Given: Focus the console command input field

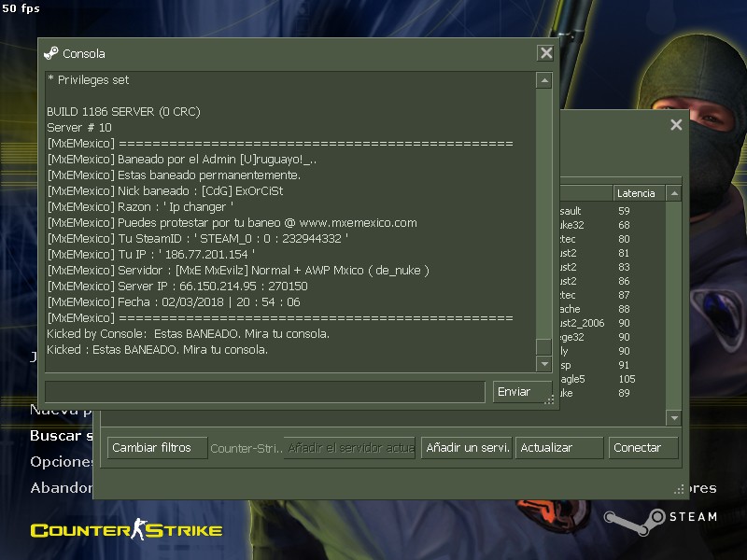Looking at the screenshot, I should 265,392.
